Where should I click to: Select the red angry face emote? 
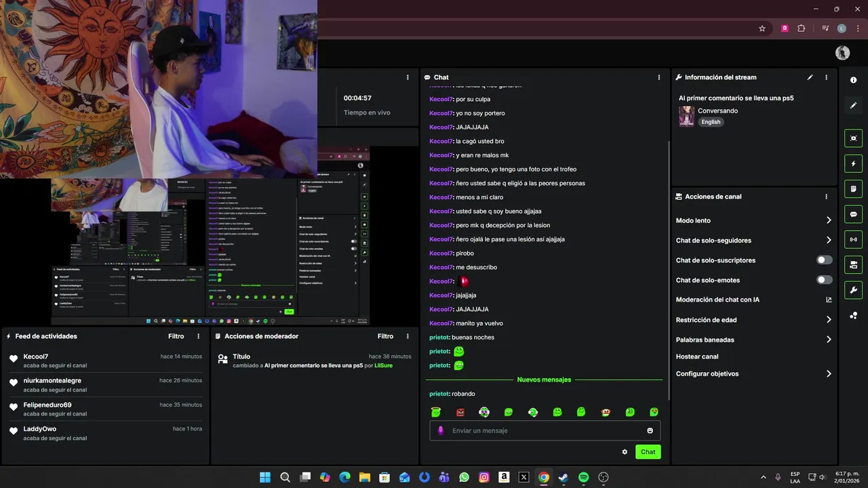point(460,412)
